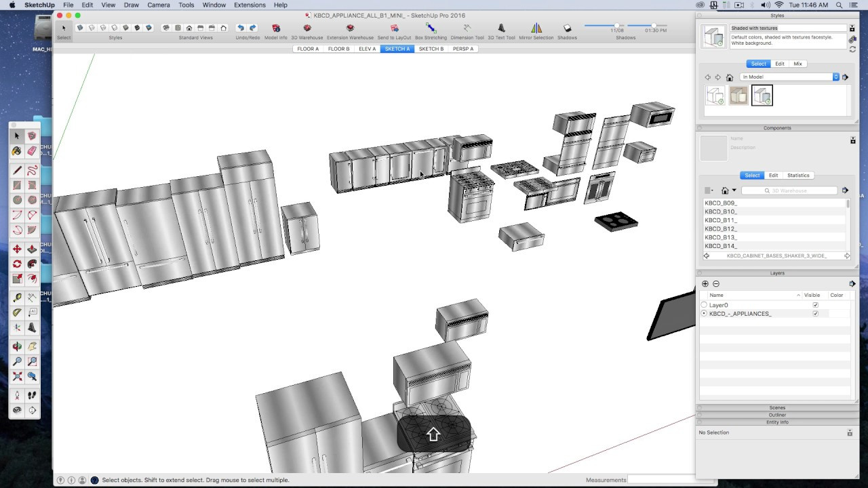Viewport: 868px width, 488px height.
Task: Open Components Statistics tab
Action: click(x=798, y=176)
